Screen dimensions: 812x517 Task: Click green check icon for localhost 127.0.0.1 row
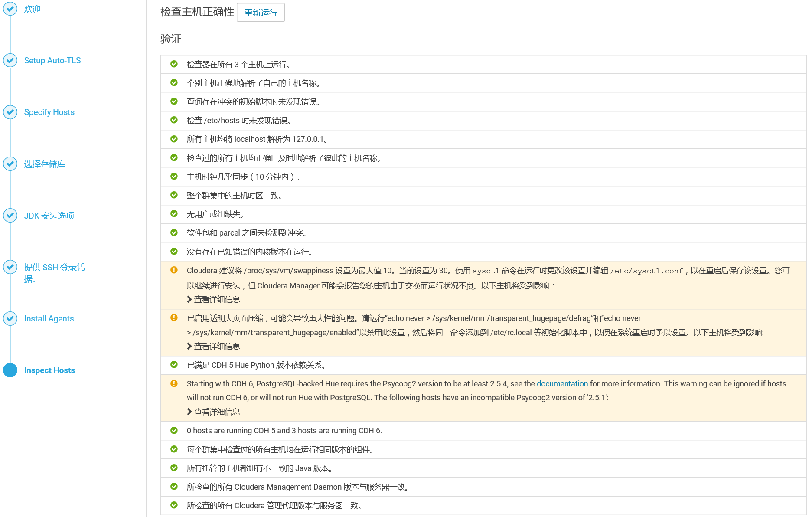174,139
